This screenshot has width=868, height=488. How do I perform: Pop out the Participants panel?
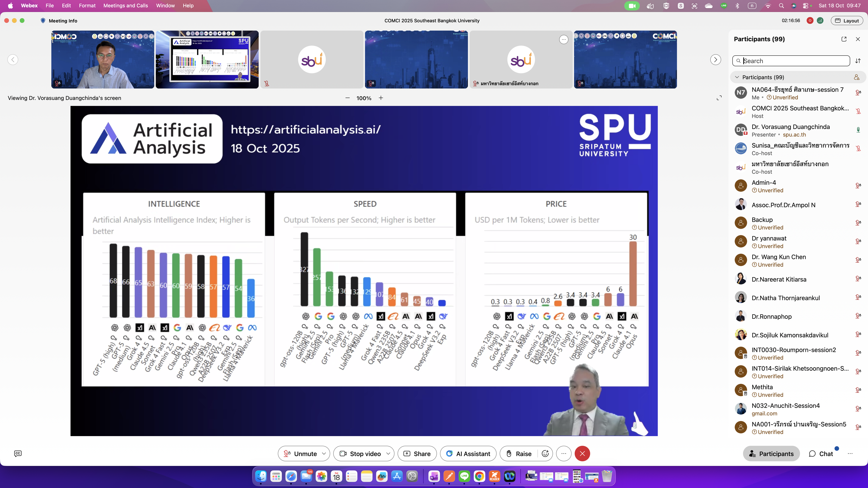click(x=844, y=39)
